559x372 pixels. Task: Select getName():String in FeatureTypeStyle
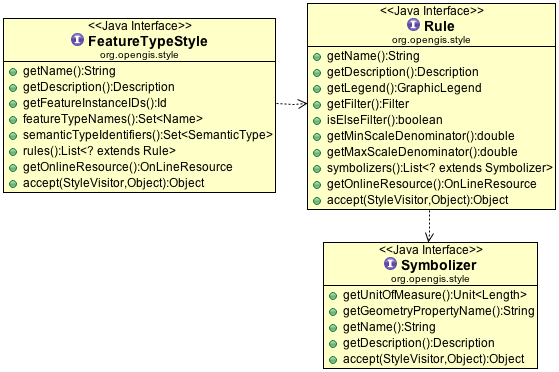point(69,71)
